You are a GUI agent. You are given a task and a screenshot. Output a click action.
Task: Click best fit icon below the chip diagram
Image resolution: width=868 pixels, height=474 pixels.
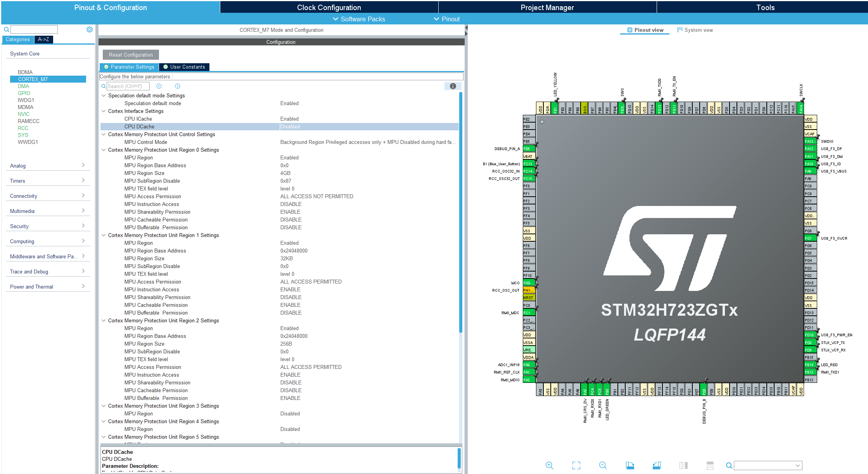click(576, 465)
